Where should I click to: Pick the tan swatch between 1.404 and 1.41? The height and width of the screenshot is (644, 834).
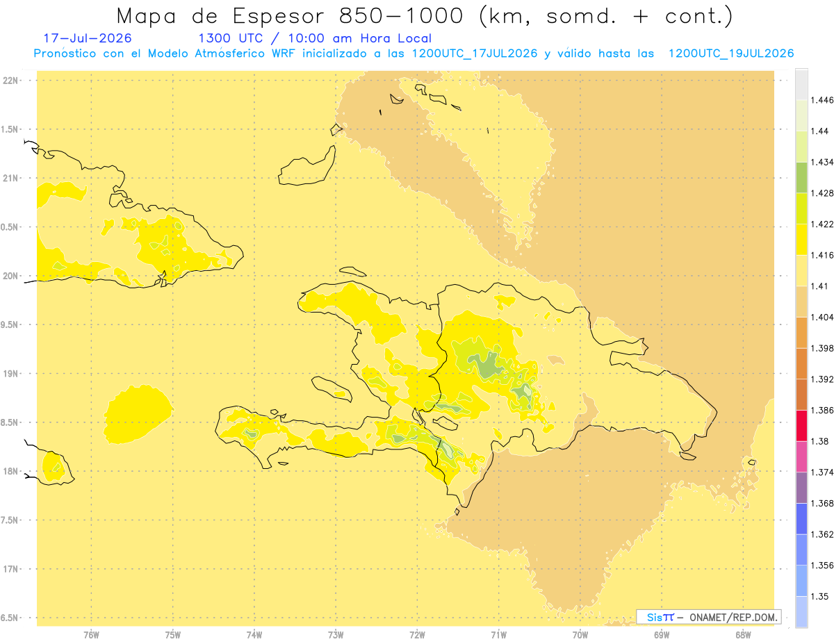point(801,301)
